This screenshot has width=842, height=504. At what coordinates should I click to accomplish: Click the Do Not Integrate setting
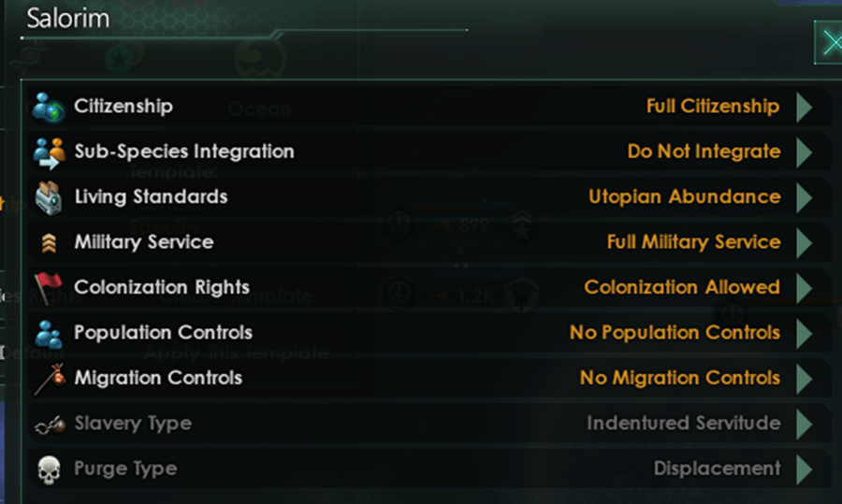pyautogui.click(x=704, y=151)
